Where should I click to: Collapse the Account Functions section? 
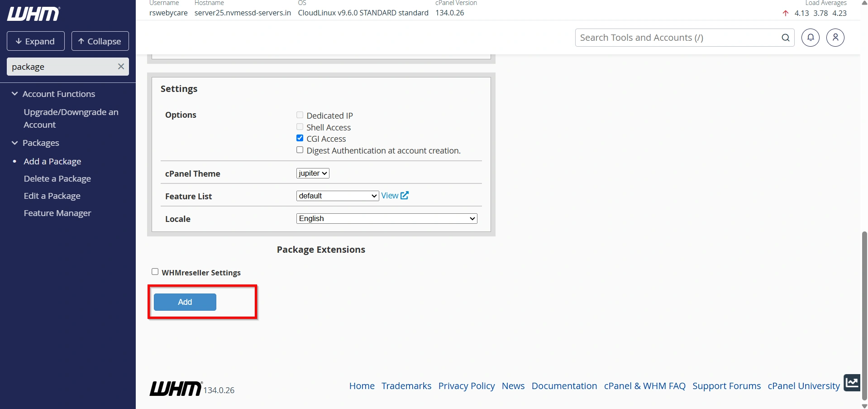pos(59,94)
